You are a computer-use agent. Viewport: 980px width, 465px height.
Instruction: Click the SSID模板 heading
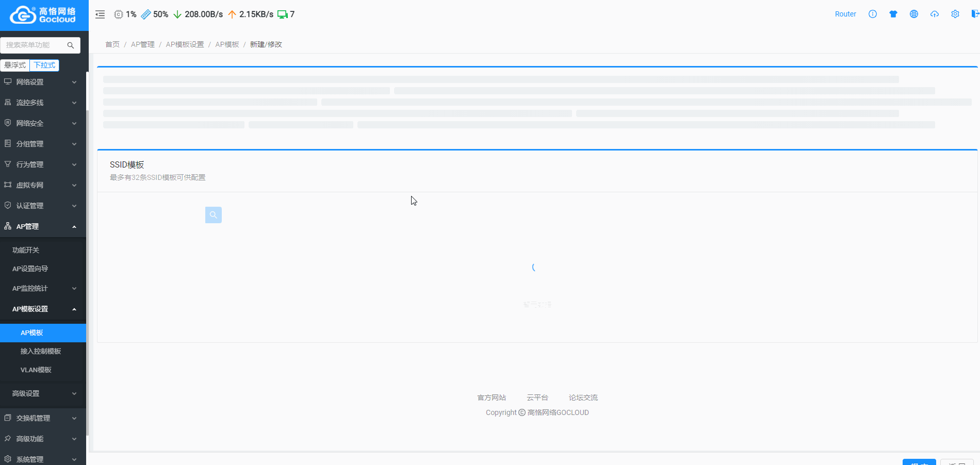[127, 164]
